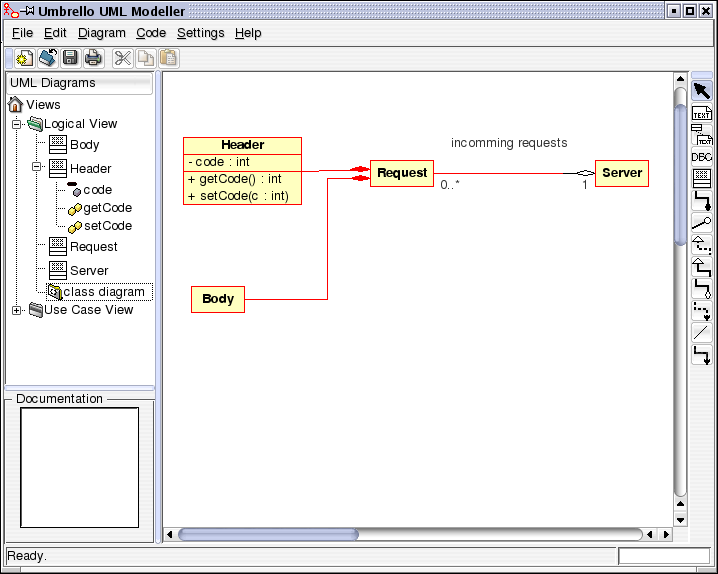Select the code attribute in tree
This screenshot has width=718, height=574.
tap(98, 190)
